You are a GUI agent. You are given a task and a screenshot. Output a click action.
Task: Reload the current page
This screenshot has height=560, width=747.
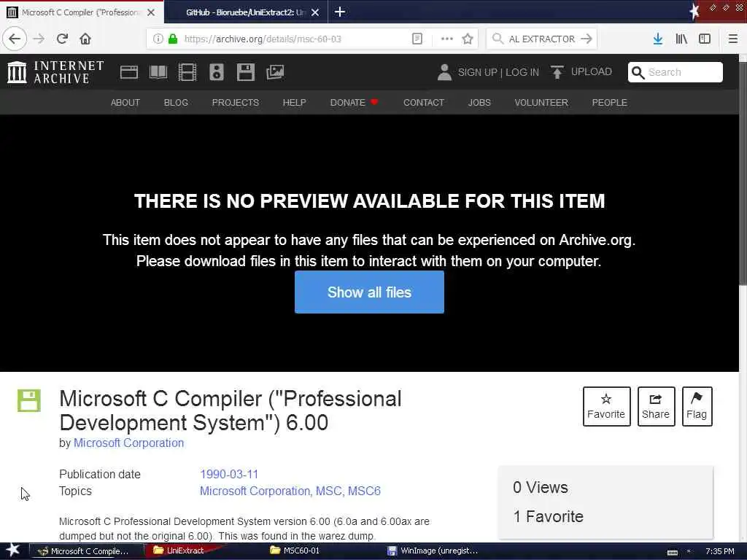(62, 39)
